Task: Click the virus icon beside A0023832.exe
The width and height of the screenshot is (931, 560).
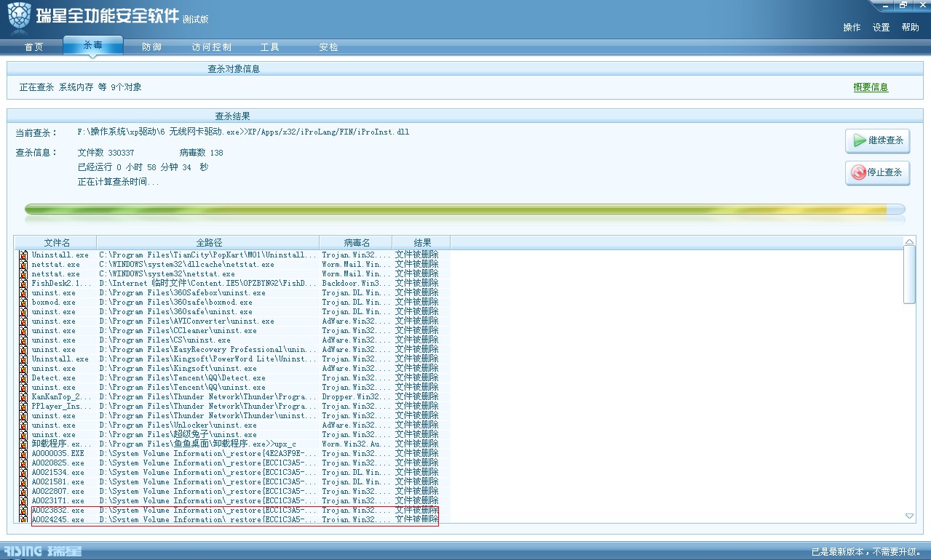Action: coord(23,511)
